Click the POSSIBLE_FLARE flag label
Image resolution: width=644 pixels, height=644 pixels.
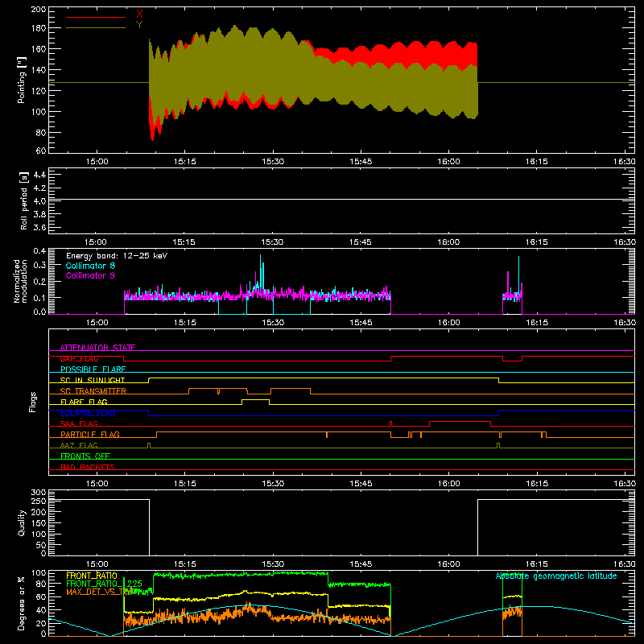93,369
